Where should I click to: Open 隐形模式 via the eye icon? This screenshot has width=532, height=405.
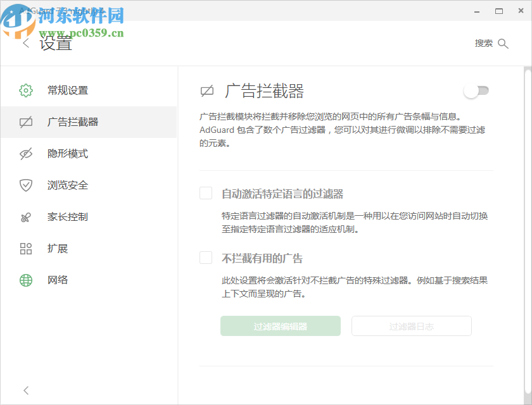coord(25,153)
